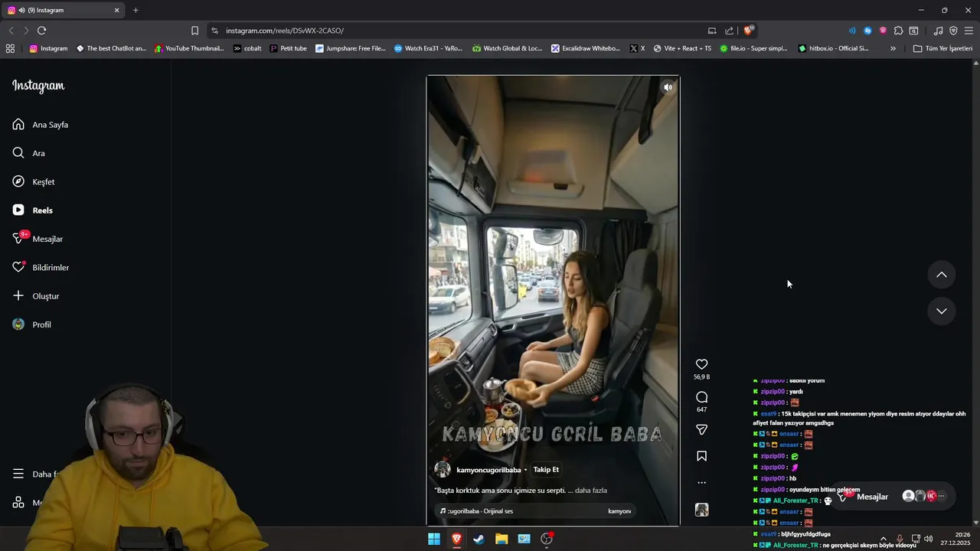The height and width of the screenshot is (551, 980).
Task: Open Windows Start menu
Action: click(x=433, y=539)
